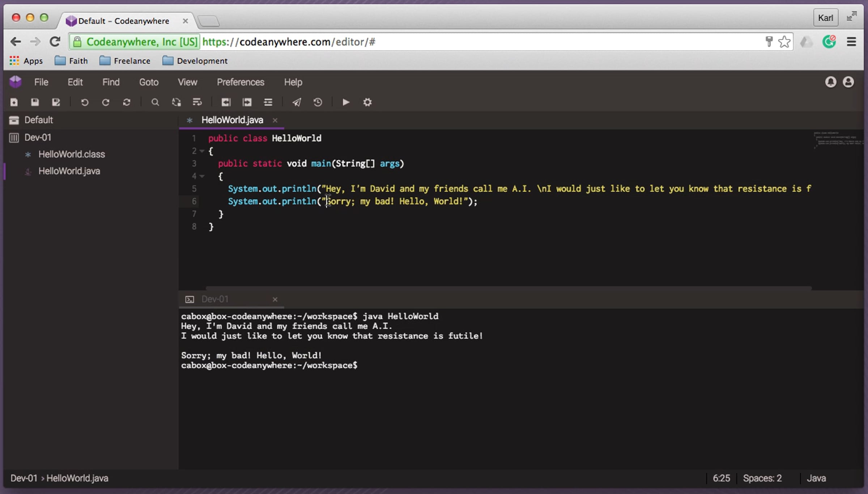Open the Preferences menu
This screenshot has width=868, height=494.
coord(240,82)
